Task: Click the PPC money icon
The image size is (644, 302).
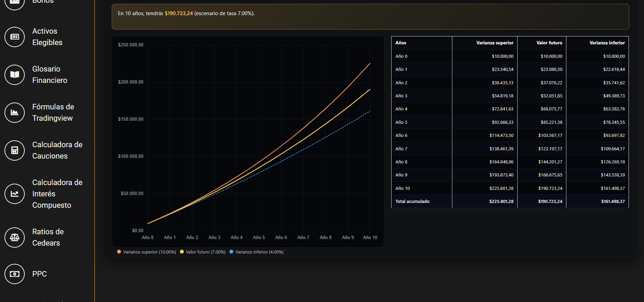Action: pos(14,274)
